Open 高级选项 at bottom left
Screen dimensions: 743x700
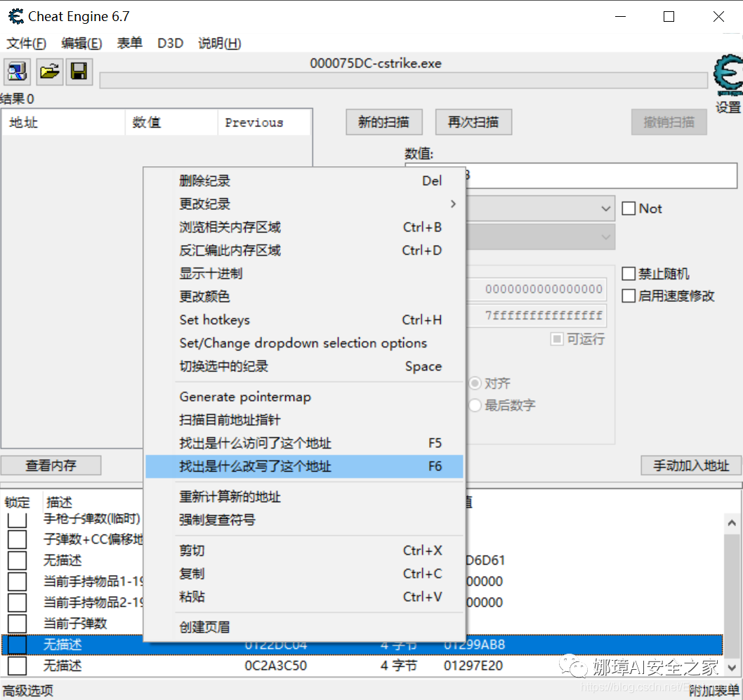[28, 691]
